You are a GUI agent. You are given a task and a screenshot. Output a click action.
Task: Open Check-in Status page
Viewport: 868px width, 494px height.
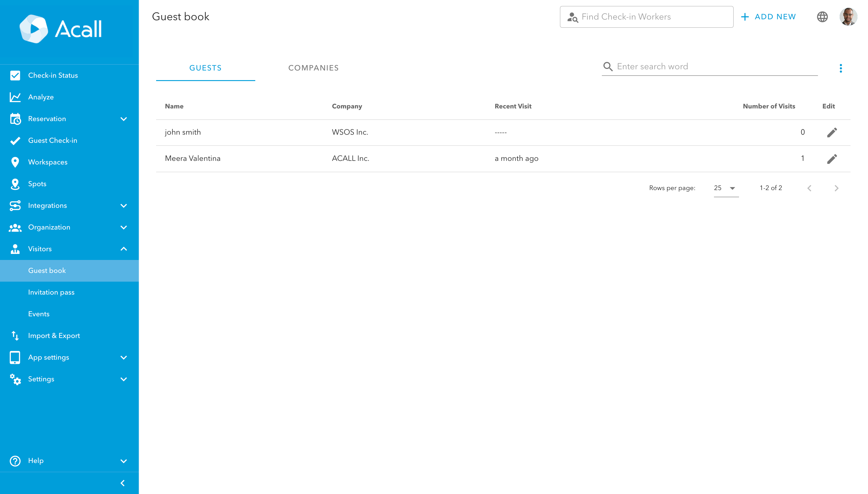point(69,75)
